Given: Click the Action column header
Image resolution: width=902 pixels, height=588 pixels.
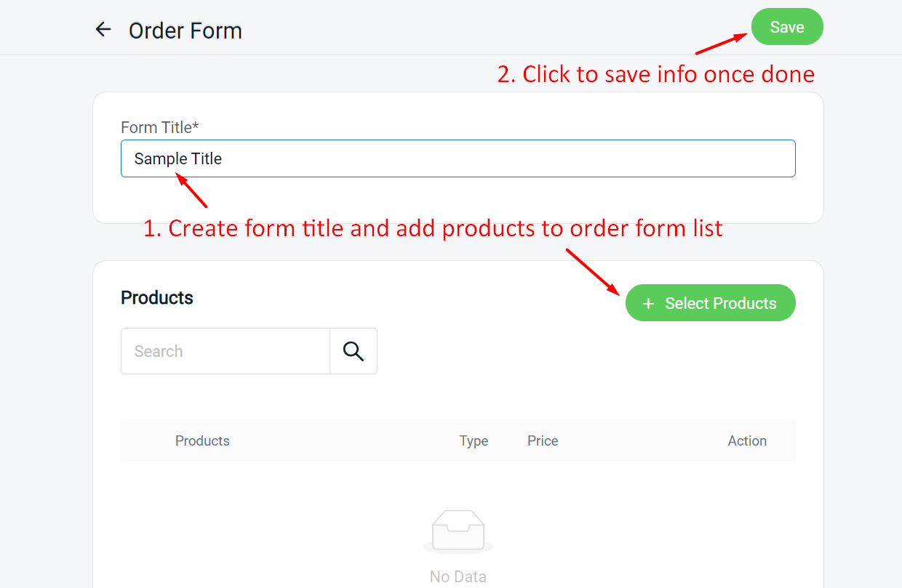Looking at the screenshot, I should tap(747, 440).
